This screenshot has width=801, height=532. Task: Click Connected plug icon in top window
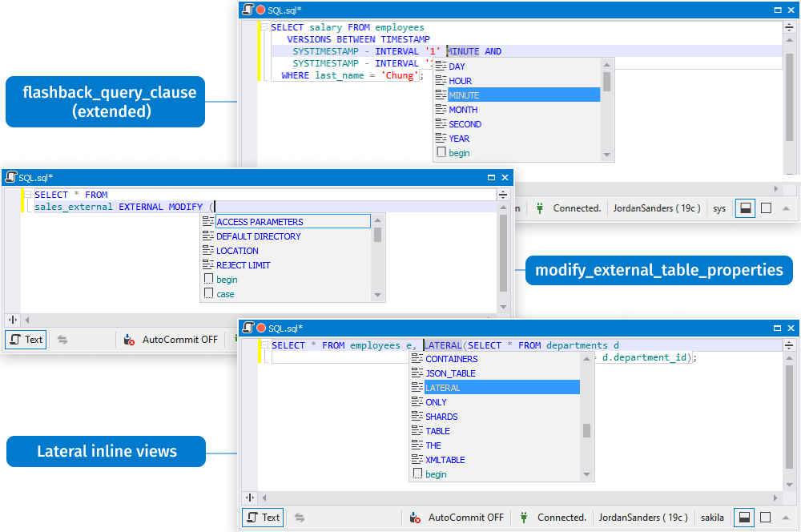tap(539, 208)
